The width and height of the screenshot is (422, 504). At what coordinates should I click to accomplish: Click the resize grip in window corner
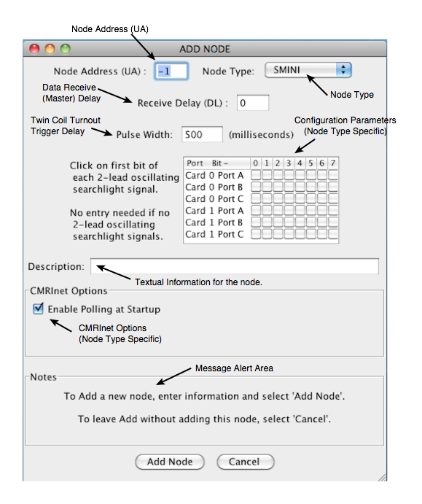tap(382, 477)
